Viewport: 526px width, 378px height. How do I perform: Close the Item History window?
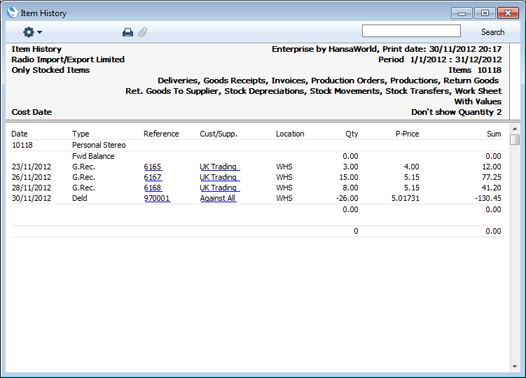508,13
